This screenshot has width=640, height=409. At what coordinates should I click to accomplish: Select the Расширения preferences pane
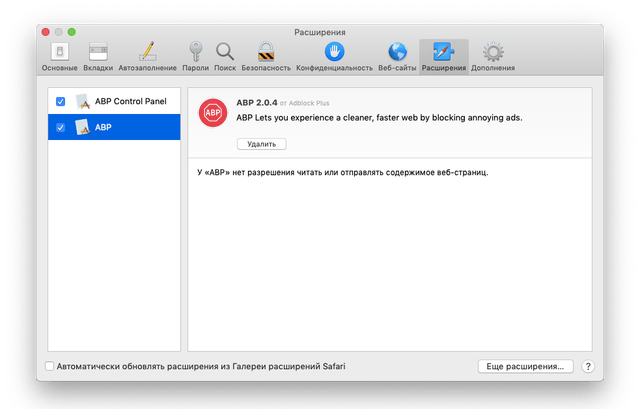[x=444, y=56]
